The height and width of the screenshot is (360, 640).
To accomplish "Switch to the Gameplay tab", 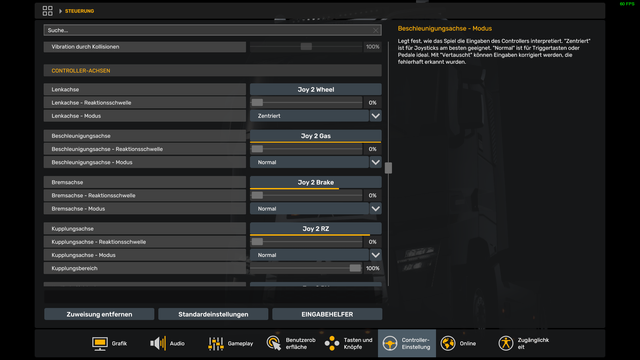I will coord(230,343).
